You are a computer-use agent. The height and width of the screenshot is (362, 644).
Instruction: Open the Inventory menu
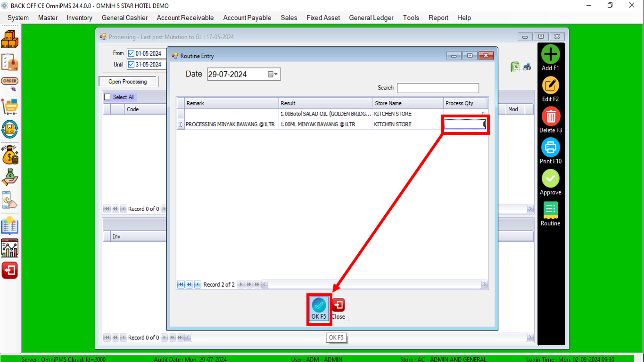pyautogui.click(x=80, y=17)
